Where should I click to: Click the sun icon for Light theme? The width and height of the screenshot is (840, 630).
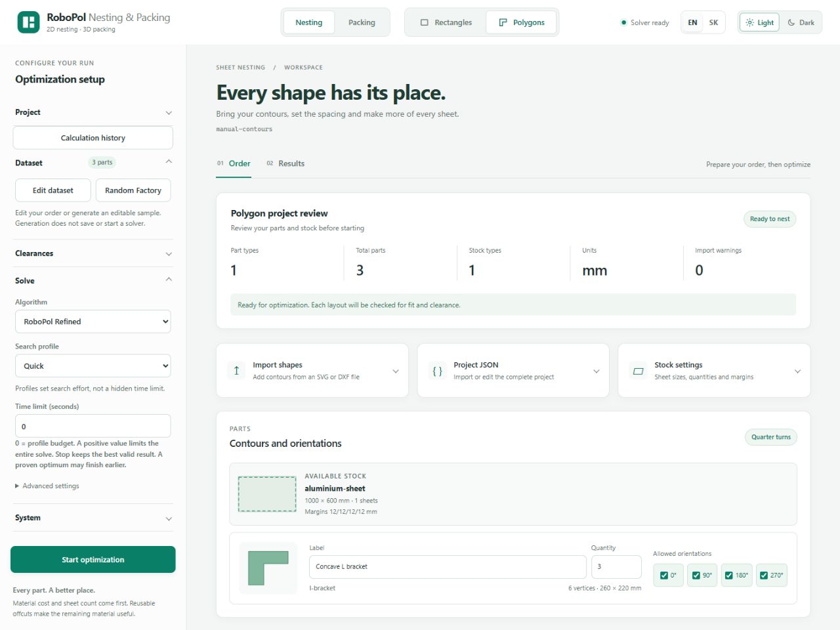click(749, 22)
